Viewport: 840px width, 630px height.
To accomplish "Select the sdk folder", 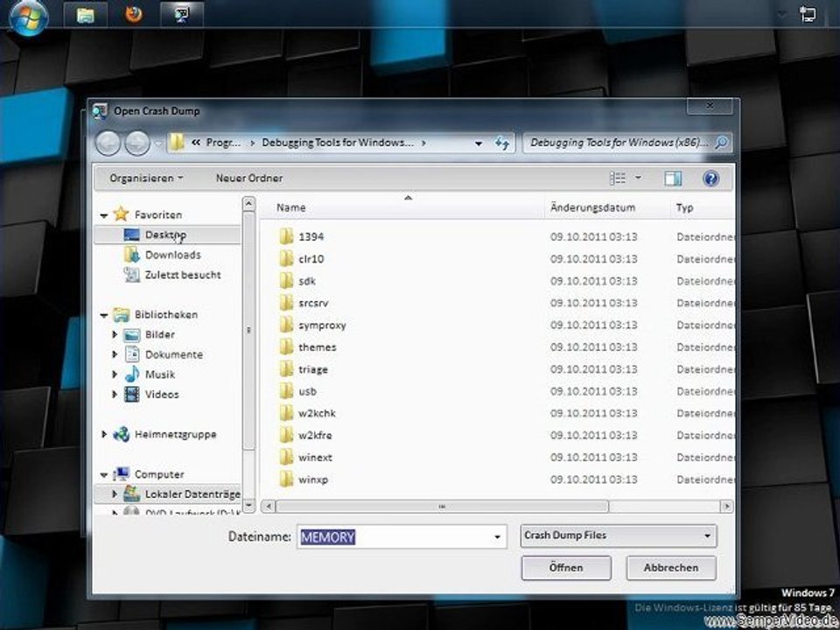I will (307, 281).
